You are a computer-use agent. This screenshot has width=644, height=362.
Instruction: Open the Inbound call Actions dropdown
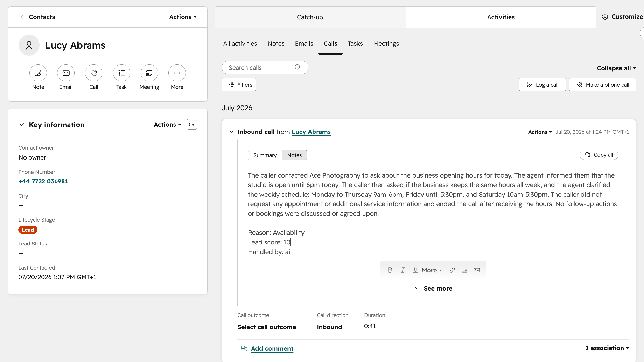pos(540,132)
